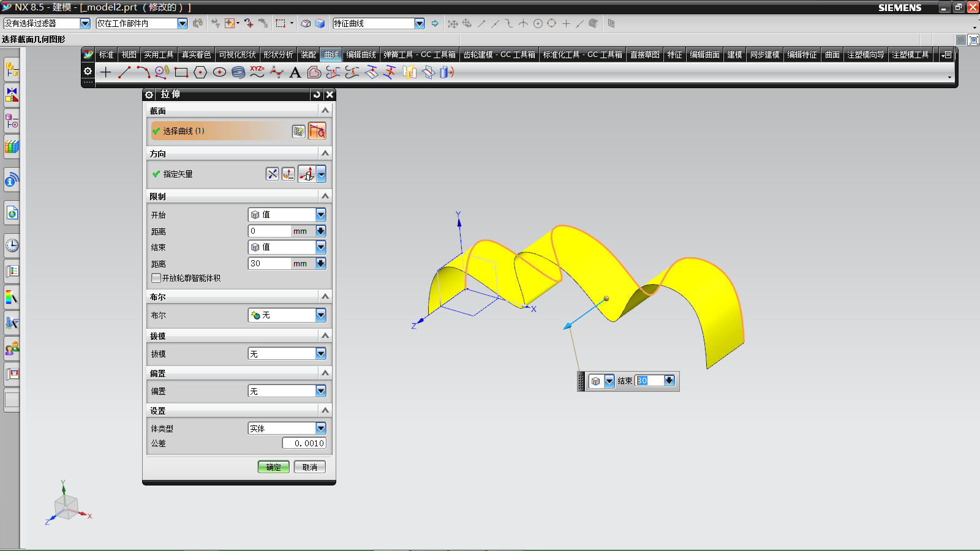This screenshot has width=980, height=551.
Task: Open the 形状分析 tab
Action: click(278, 54)
